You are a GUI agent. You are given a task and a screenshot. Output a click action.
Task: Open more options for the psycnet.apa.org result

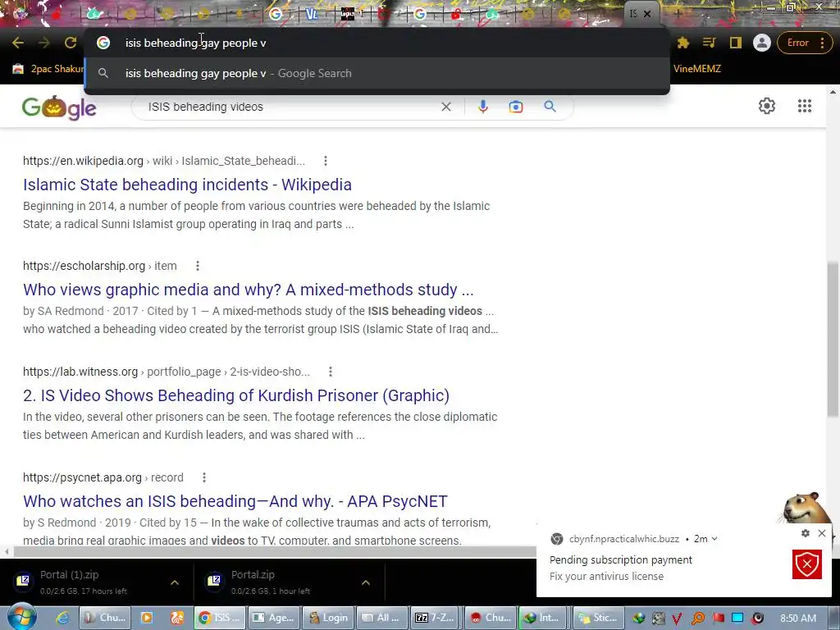(203, 477)
